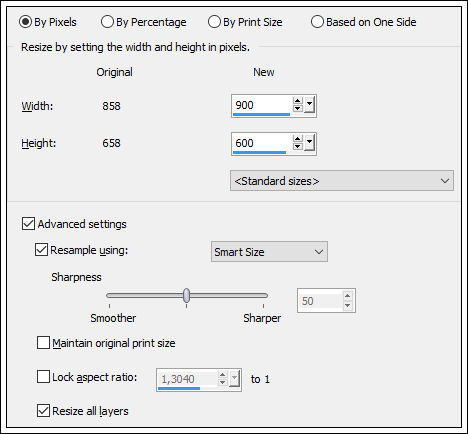
Task: Click the Sharpness value down arrow
Action: click(348, 305)
